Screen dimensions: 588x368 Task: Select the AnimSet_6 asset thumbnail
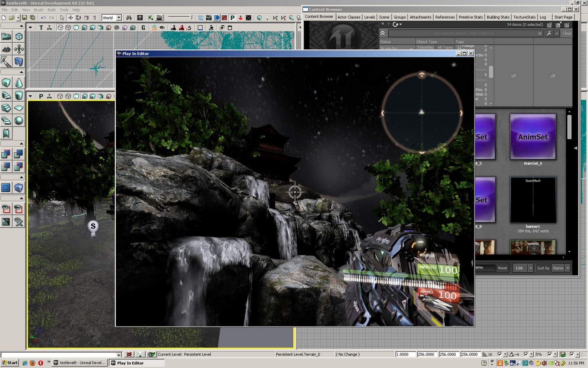click(533, 137)
